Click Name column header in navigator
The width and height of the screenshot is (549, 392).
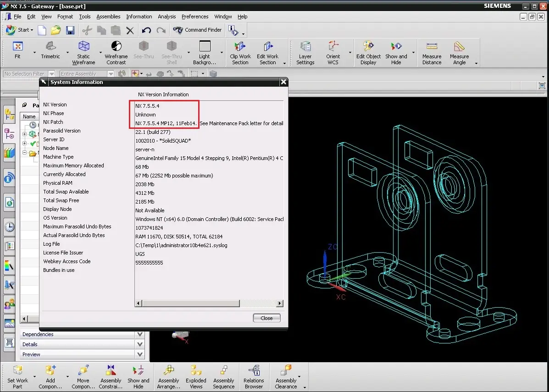[x=29, y=116]
